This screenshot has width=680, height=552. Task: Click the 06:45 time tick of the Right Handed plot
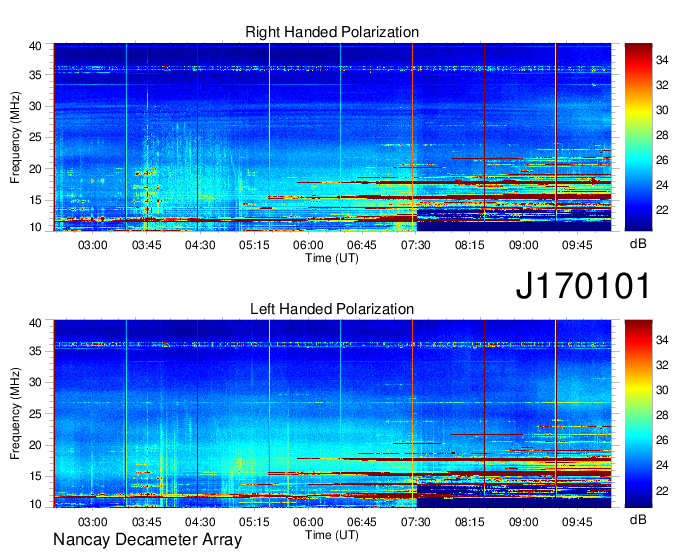362,245
